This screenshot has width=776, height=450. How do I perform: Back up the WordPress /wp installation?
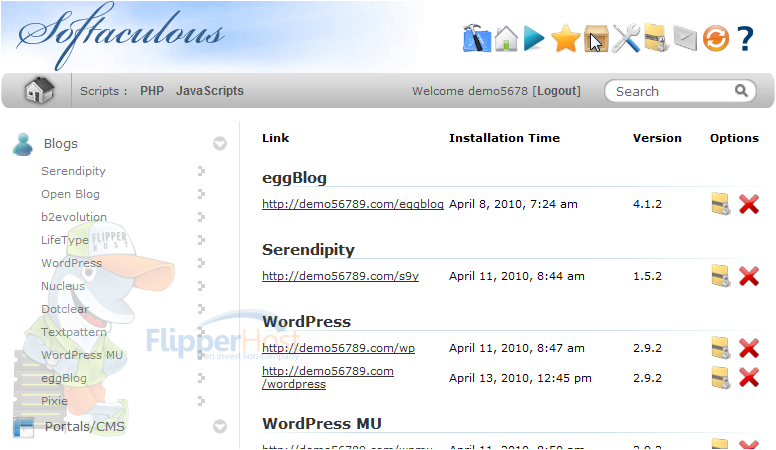coord(721,348)
